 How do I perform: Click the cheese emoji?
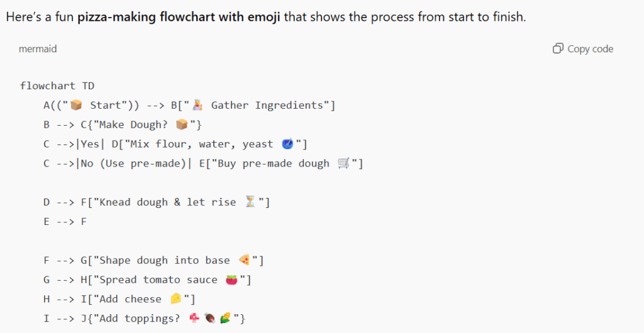pyautogui.click(x=175, y=299)
